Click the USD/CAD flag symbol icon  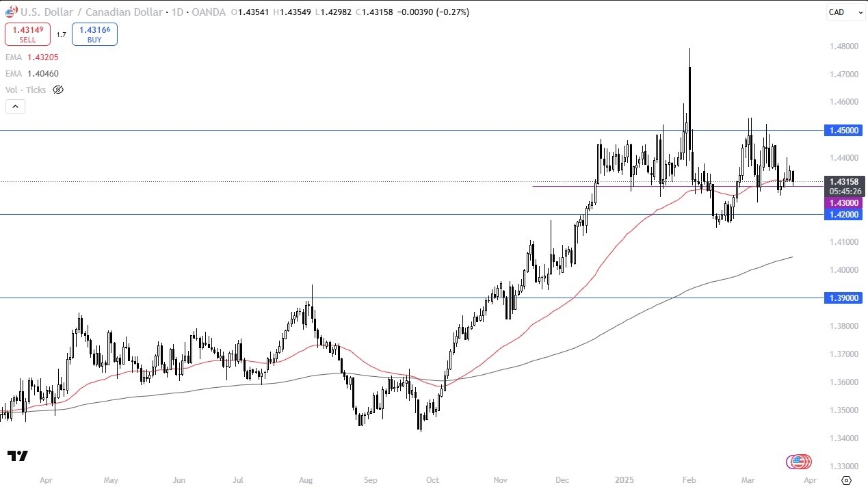pos(10,12)
